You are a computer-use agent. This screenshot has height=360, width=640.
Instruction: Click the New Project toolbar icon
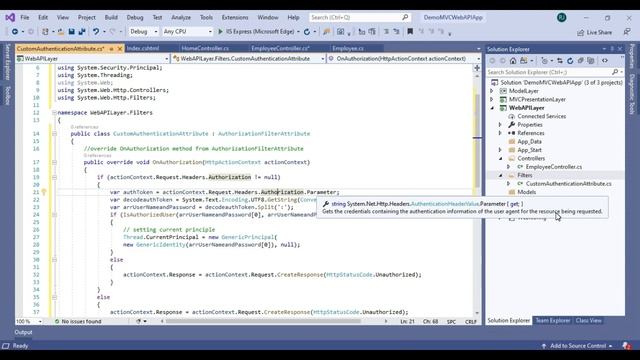click(45, 31)
